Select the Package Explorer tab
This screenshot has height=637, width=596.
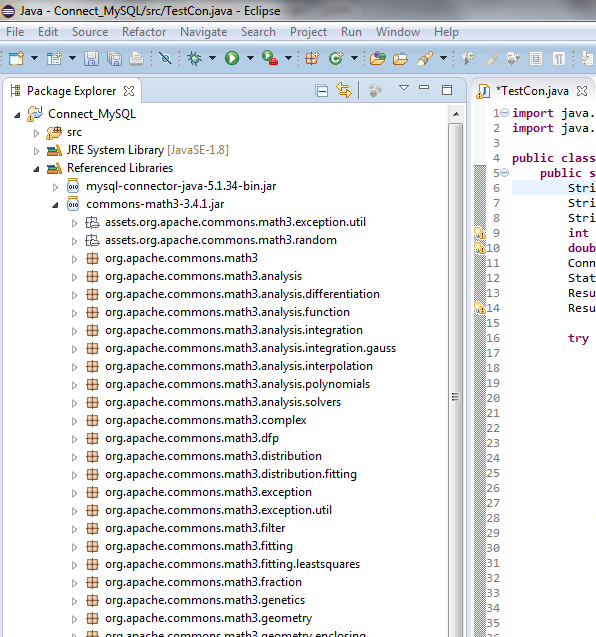click(72, 91)
